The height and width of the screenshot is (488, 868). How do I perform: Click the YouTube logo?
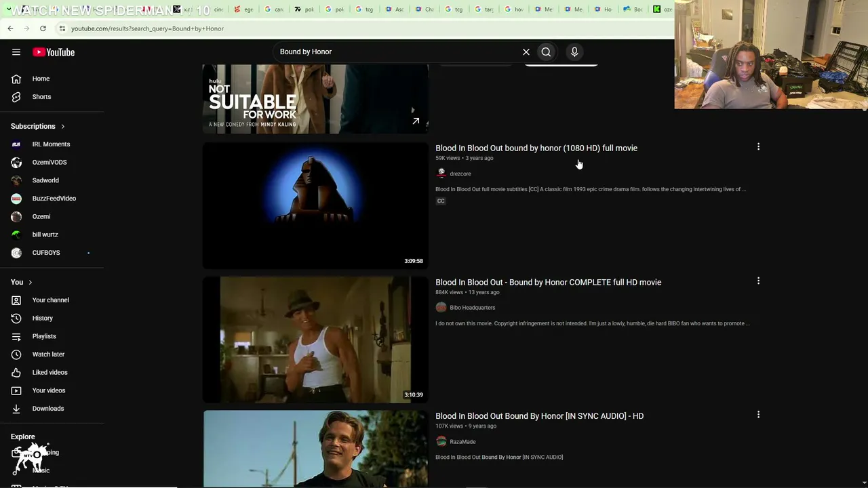pyautogui.click(x=54, y=52)
